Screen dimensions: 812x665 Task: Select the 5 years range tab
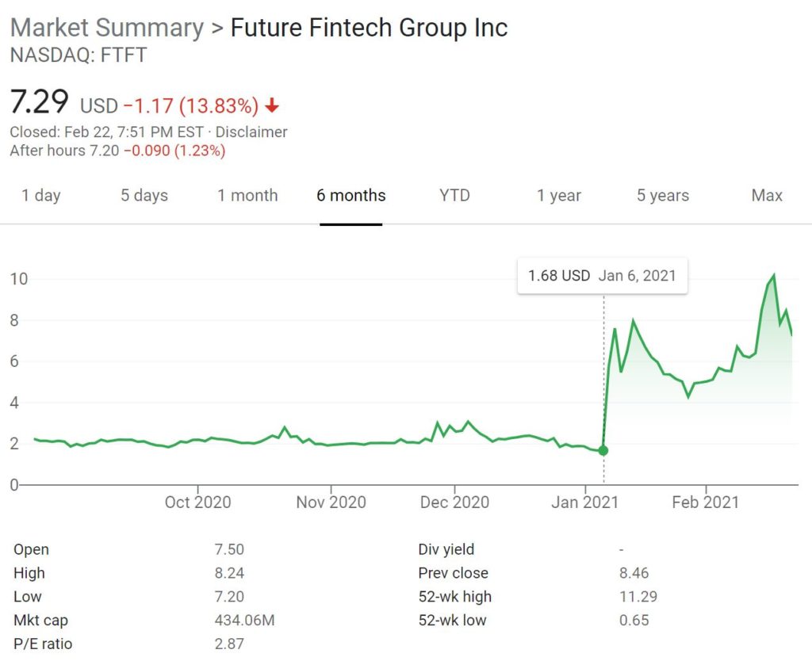pyautogui.click(x=663, y=196)
